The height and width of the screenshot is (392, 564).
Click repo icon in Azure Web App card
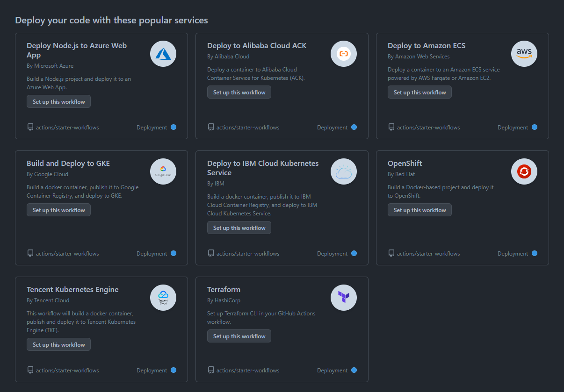[x=30, y=127]
